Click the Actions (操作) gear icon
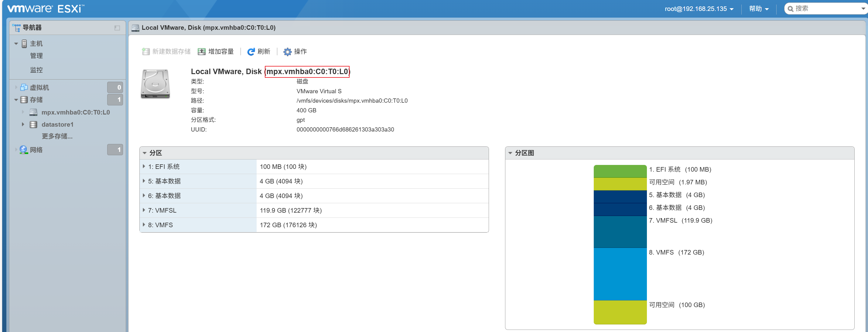This screenshot has height=332, width=868. 287,52
